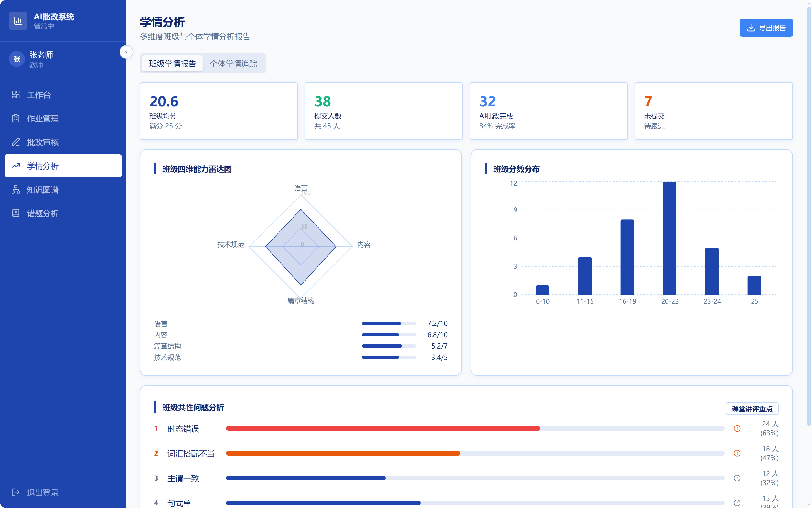Click the info icon beside 句式单一
The image size is (812, 508).
tap(737, 503)
